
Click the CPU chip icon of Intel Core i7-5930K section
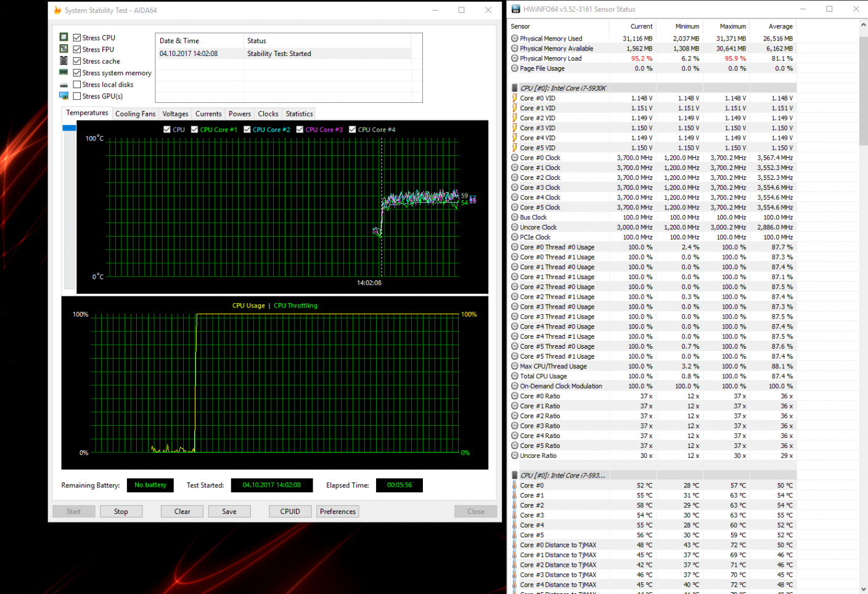tap(515, 88)
